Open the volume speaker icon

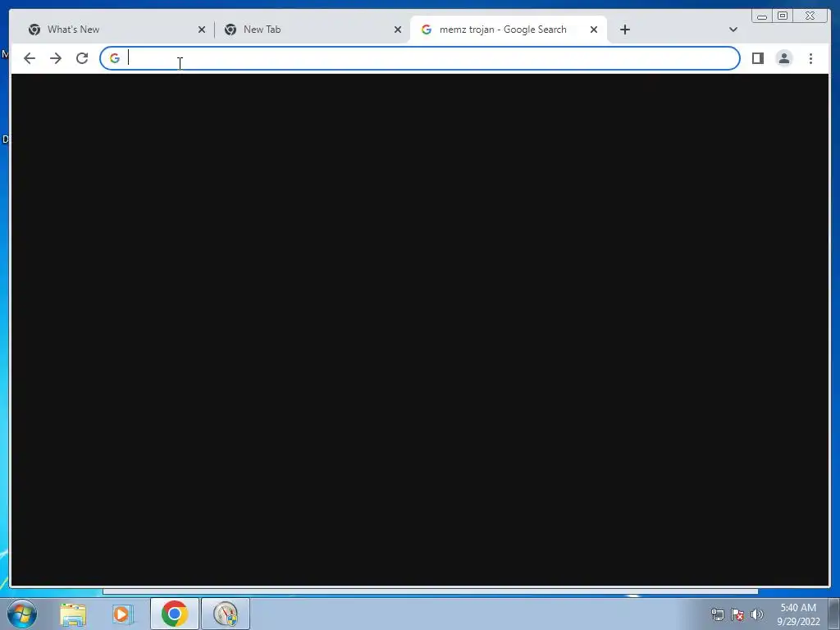click(757, 614)
